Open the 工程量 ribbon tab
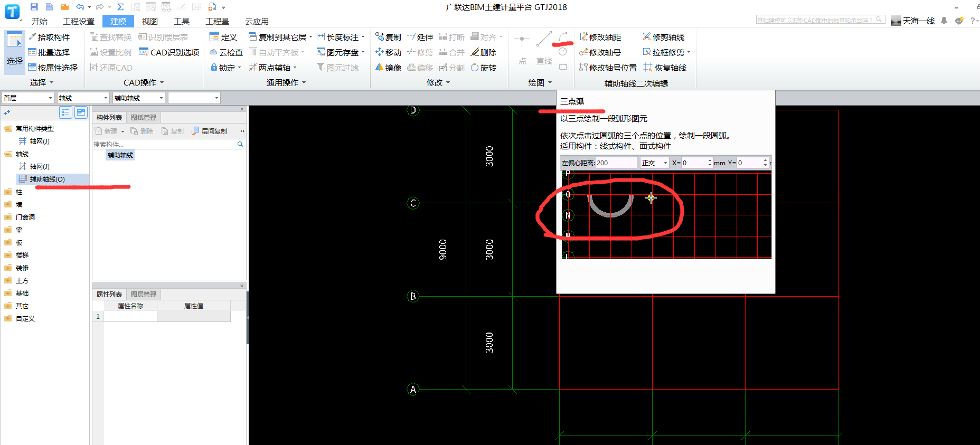The image size is (980, 445). click(x=217, y=21)
